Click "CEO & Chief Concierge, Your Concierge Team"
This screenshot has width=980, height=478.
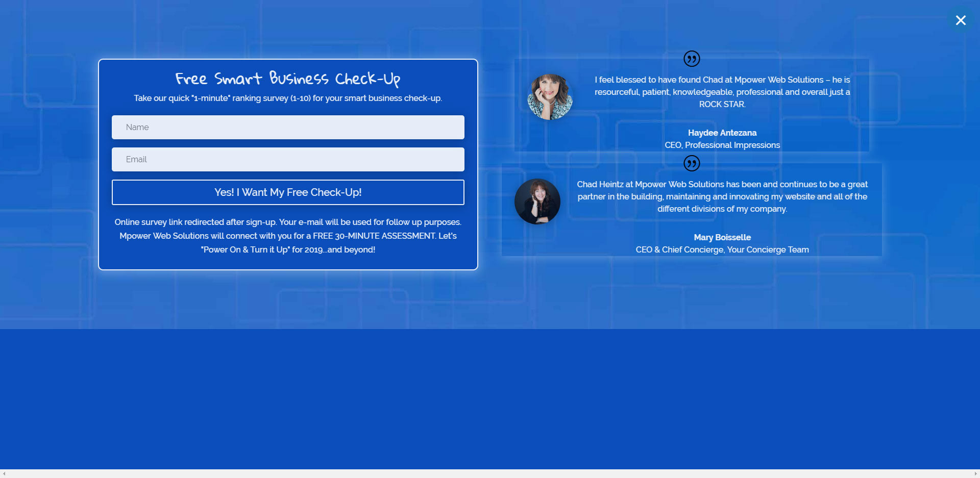coord(722,249)
